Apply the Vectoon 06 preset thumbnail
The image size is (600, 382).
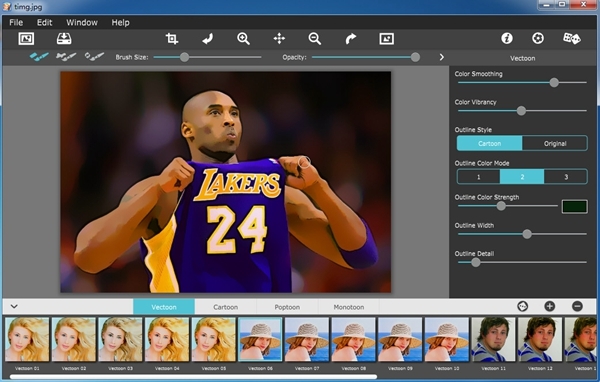(260, 340)
